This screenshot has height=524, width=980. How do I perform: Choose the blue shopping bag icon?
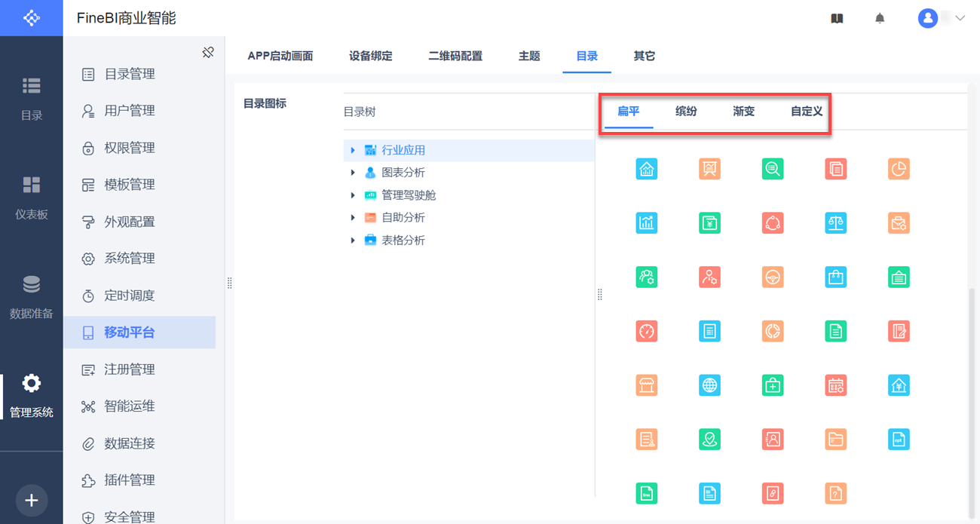[835, 277]
